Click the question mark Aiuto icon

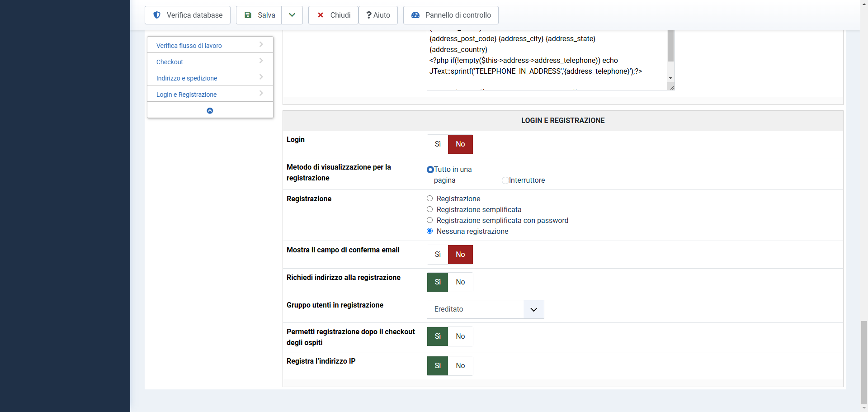pos(369,15)
